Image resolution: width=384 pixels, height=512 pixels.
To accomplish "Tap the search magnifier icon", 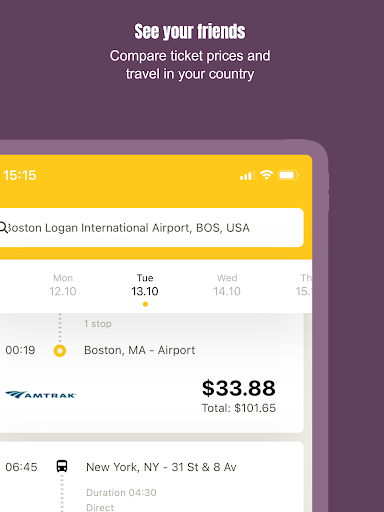I will 3,228.
